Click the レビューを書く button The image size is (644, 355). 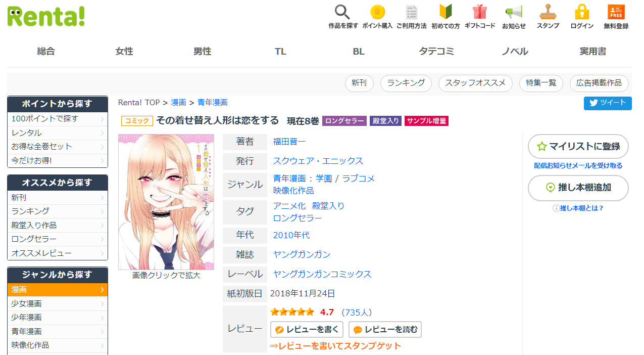[x=307, y=330]
